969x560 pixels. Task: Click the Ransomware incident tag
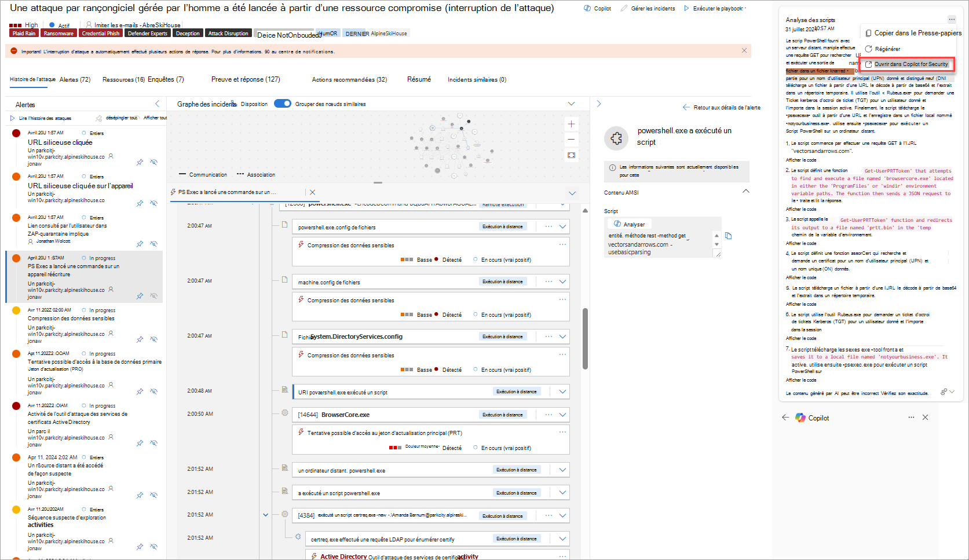pyautogui.click(x=58, y=34)
